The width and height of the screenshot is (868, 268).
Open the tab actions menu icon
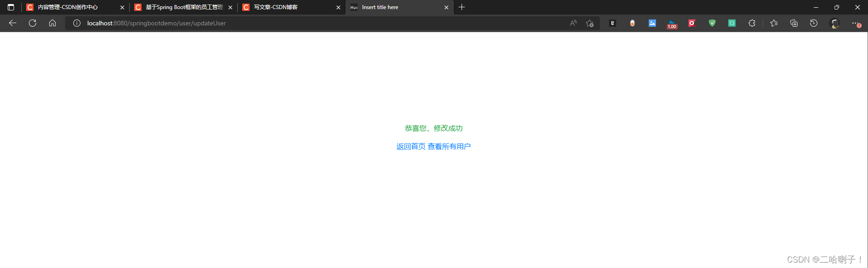click(x=11, y=7)
